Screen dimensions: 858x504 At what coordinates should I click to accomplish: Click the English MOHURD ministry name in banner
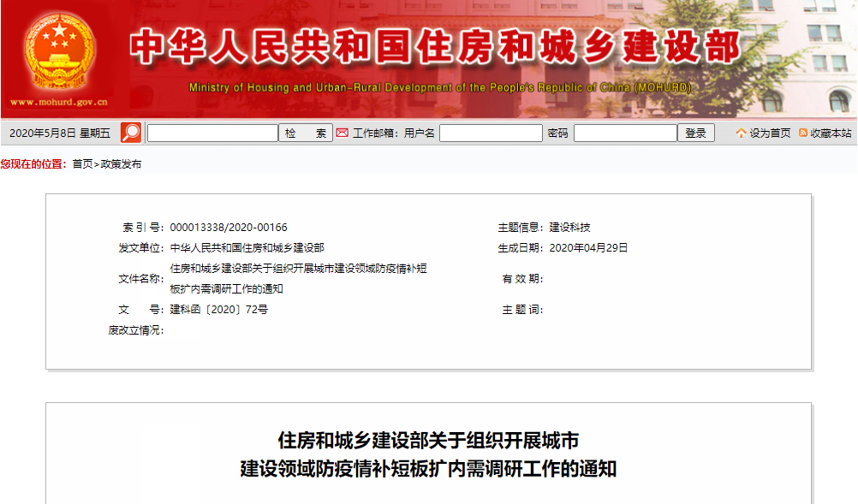click(x=439, y=88)
